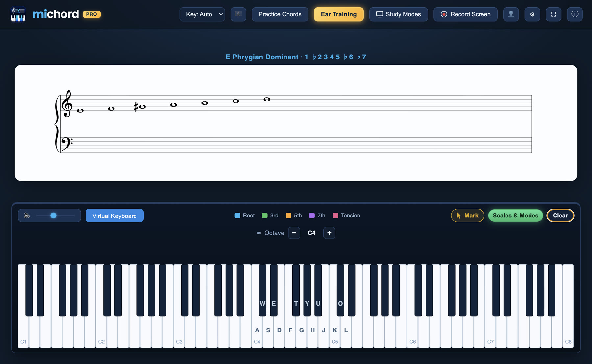Play the C5 white key labeled K
Viewport: 592px width, 364px height.
(335, 330)
